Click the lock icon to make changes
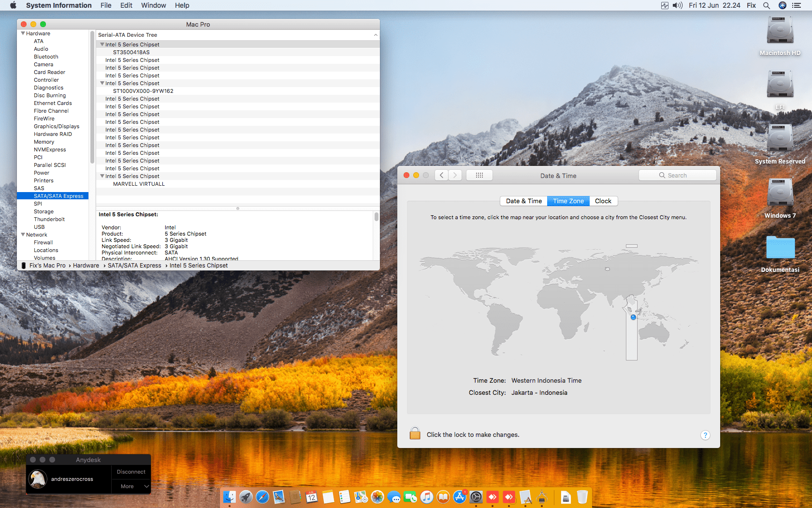 (x=415, y=433)
